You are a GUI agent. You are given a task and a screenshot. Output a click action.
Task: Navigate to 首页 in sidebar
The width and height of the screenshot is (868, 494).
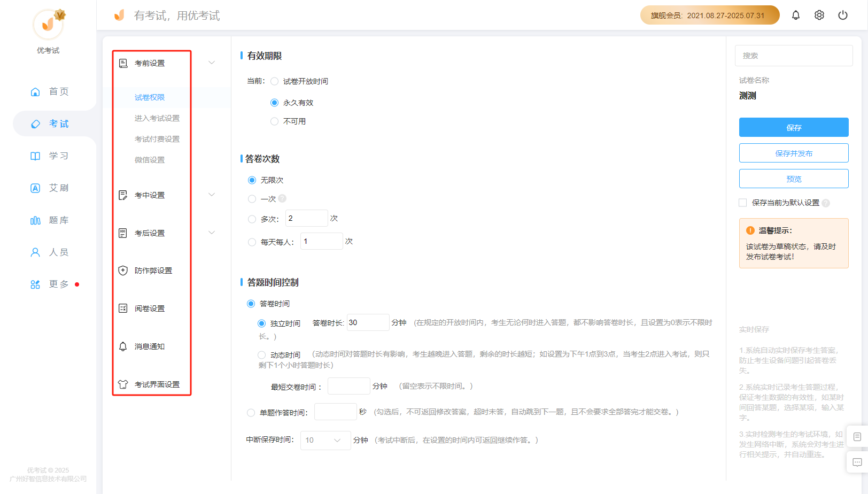[59, 92]
